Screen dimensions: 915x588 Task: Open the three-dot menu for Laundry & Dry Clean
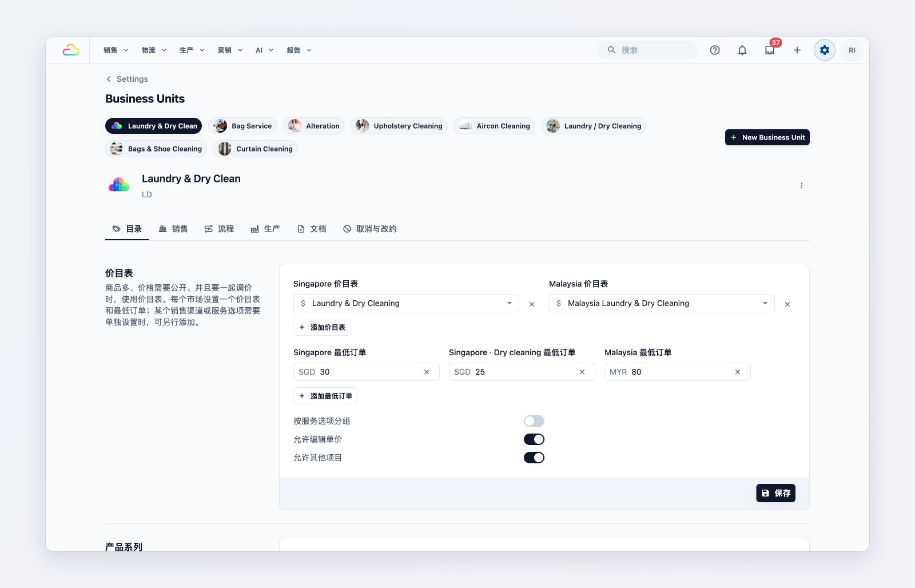[802, 185]
